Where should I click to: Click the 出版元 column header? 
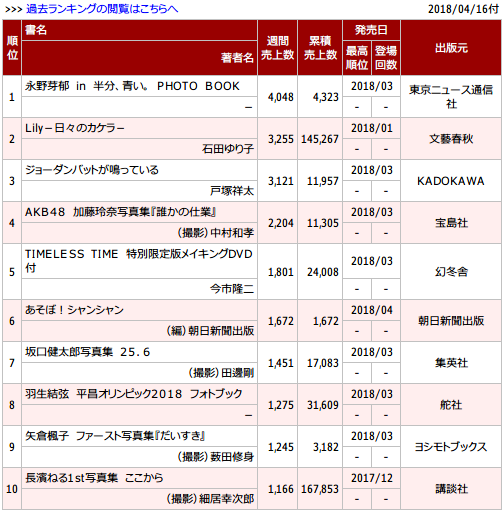(451, 47)
